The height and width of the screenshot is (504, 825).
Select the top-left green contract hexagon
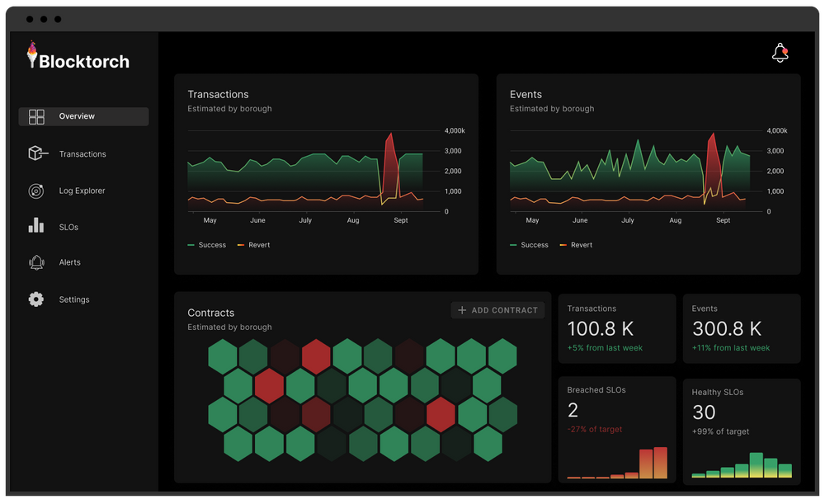(x=223, y=356)
